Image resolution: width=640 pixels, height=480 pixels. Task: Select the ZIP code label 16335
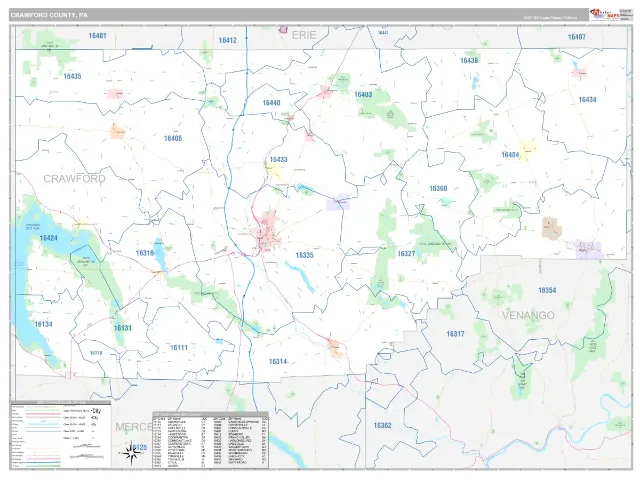tap(304, 255)
